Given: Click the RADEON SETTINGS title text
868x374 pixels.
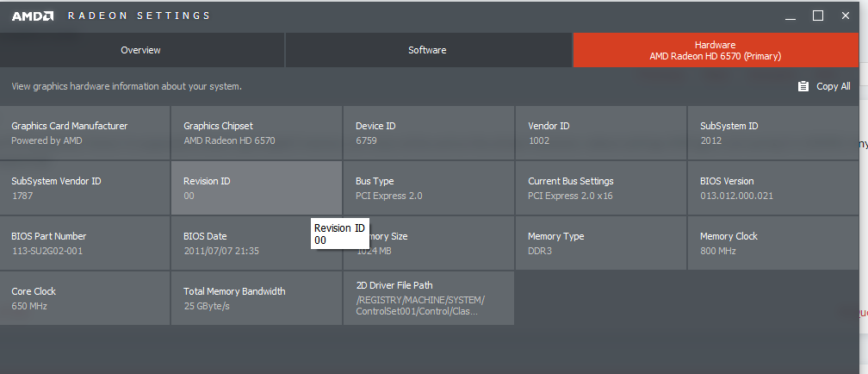Looking at the screenshot, I should point(139,16).
